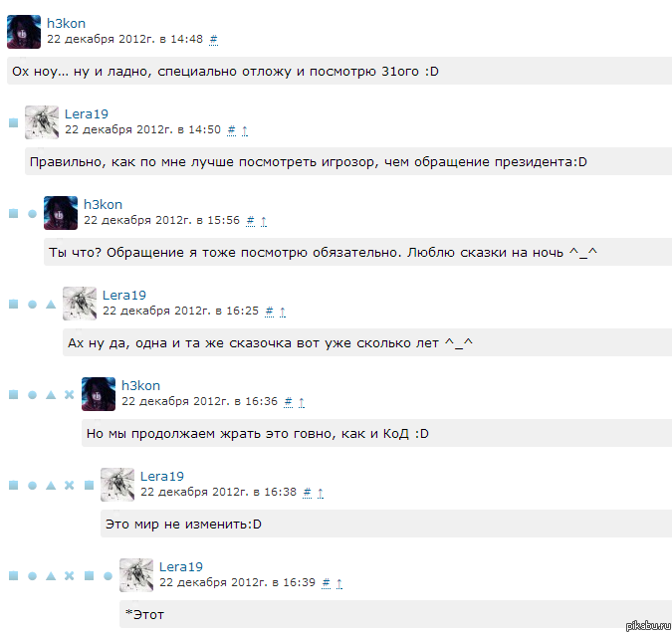Viewport: 672px width, 633px height.
Task: Click the circle thread marker beside h3kon's 15:56 comment
Action: (x=32, y=213)
